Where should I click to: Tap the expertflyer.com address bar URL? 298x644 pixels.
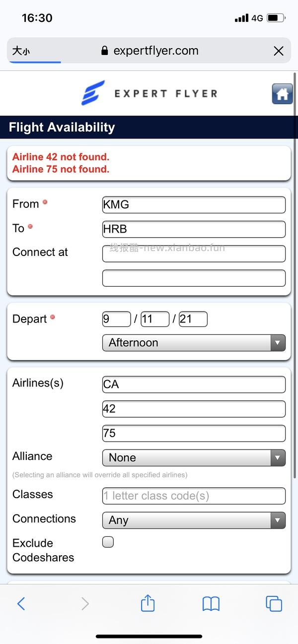(150, 51)
